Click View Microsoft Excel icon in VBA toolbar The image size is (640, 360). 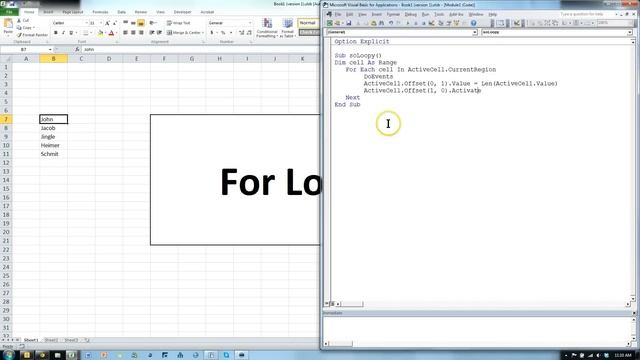pyautogui.click(x=329, y=23)
